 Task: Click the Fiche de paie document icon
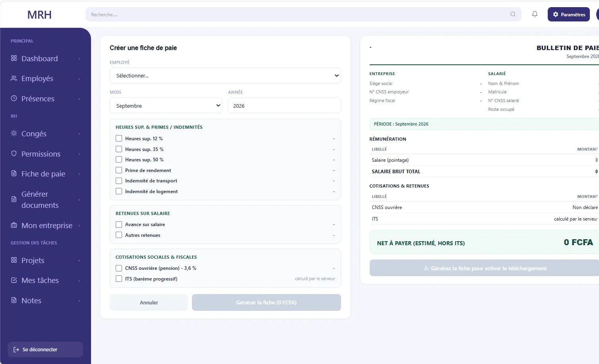[14, 174]
